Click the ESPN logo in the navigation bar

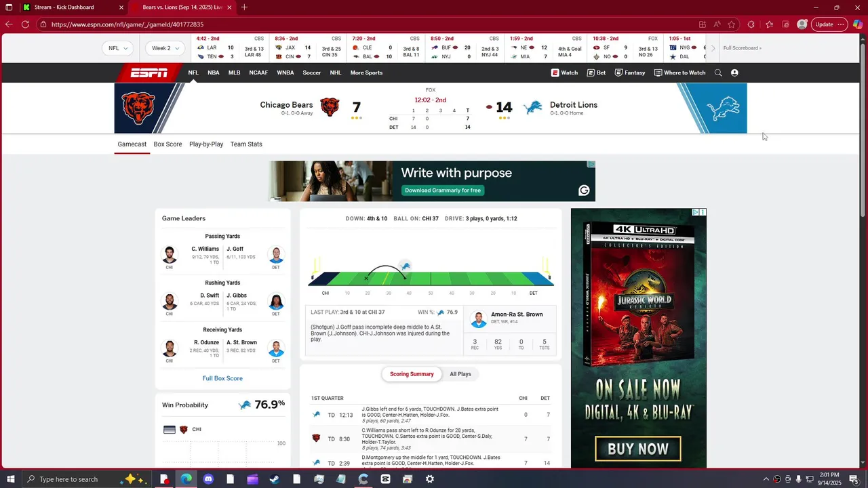[x=149, y=73]
